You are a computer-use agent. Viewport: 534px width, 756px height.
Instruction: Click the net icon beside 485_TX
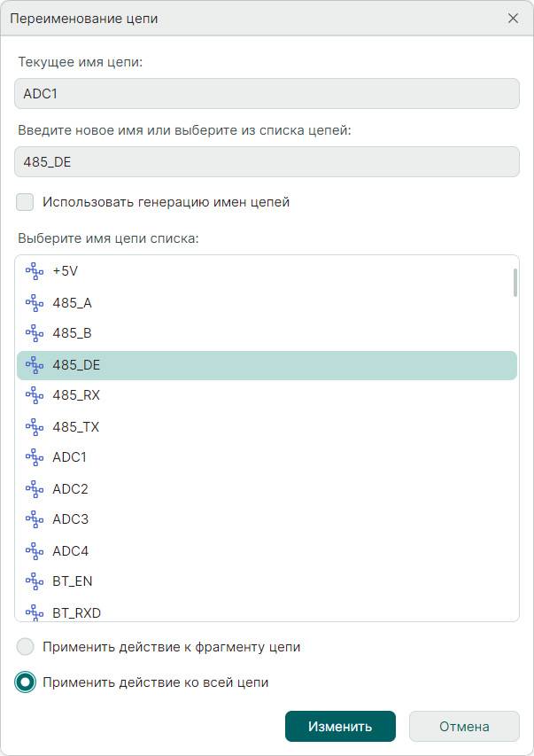pyautogui.click(x=35, y=426)
